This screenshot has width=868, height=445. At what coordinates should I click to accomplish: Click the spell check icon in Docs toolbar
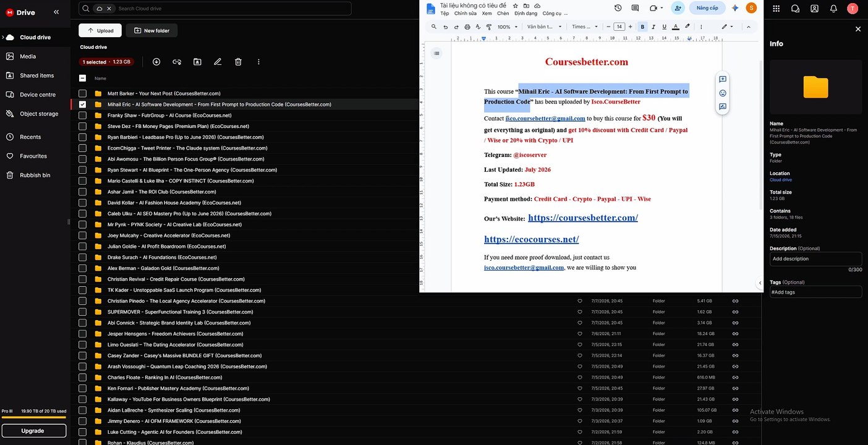click(478, 27)
